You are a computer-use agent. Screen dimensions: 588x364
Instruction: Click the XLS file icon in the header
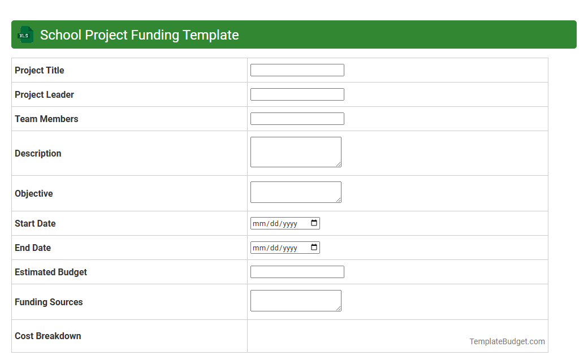25,34
